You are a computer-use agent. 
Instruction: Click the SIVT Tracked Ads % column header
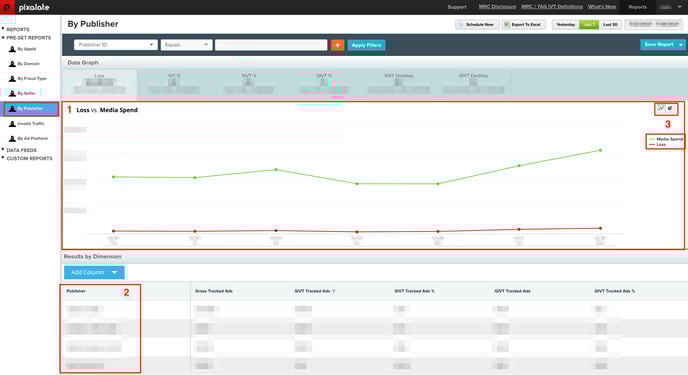pos(414,291)
